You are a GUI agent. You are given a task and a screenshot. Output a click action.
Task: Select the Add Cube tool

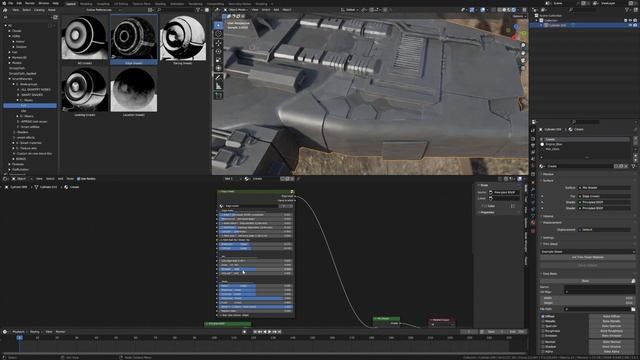click(x=218, y=96)
